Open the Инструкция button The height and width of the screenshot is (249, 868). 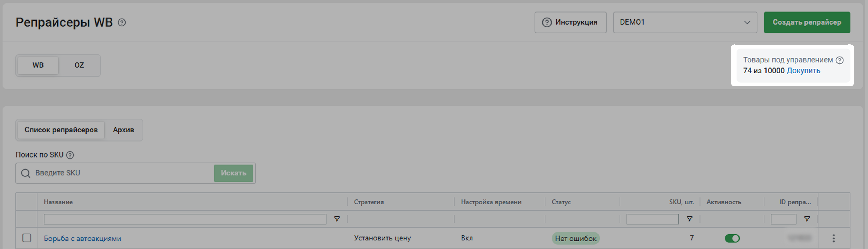[570, 23]
